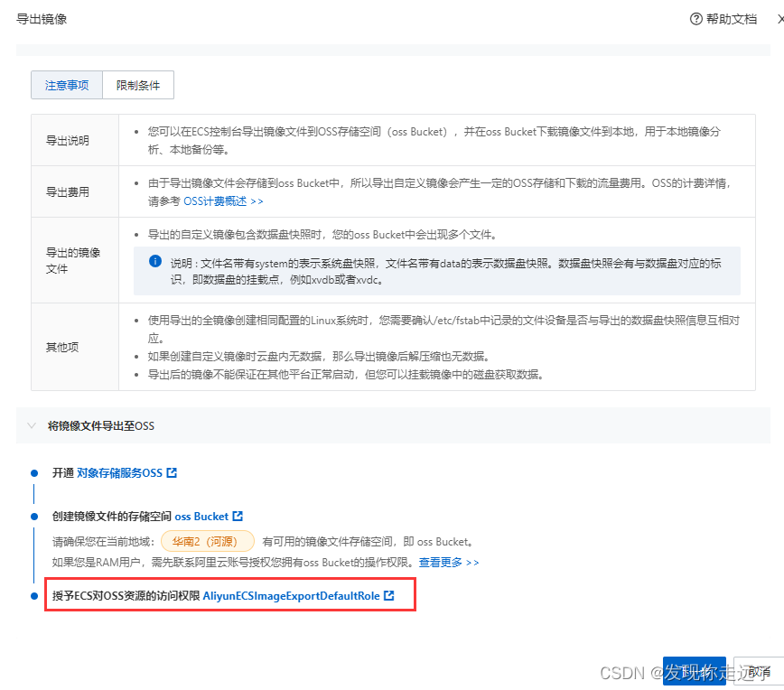This screenshot has height=690, width=784.
Task: Click the 导出费用 row label
Action: 68,192
